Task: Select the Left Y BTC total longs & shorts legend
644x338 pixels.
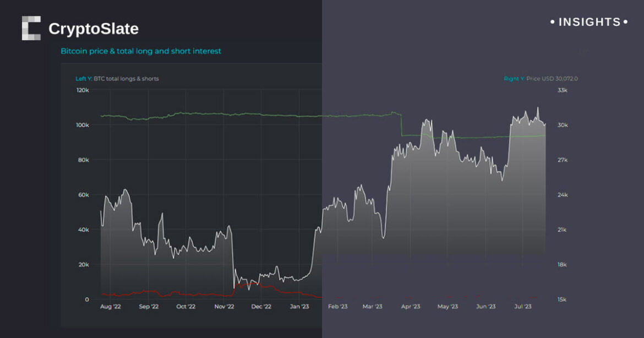Action: point(117,79)
